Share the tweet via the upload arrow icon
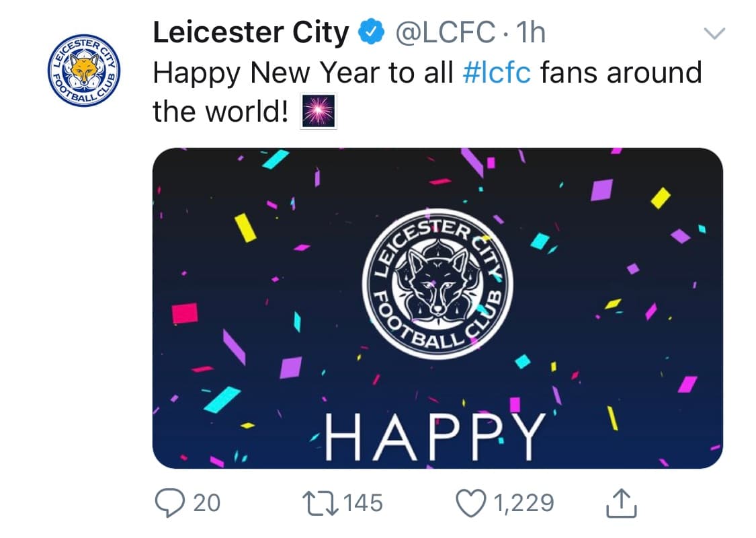Viewport: 756px width, 538px height. 620,503
